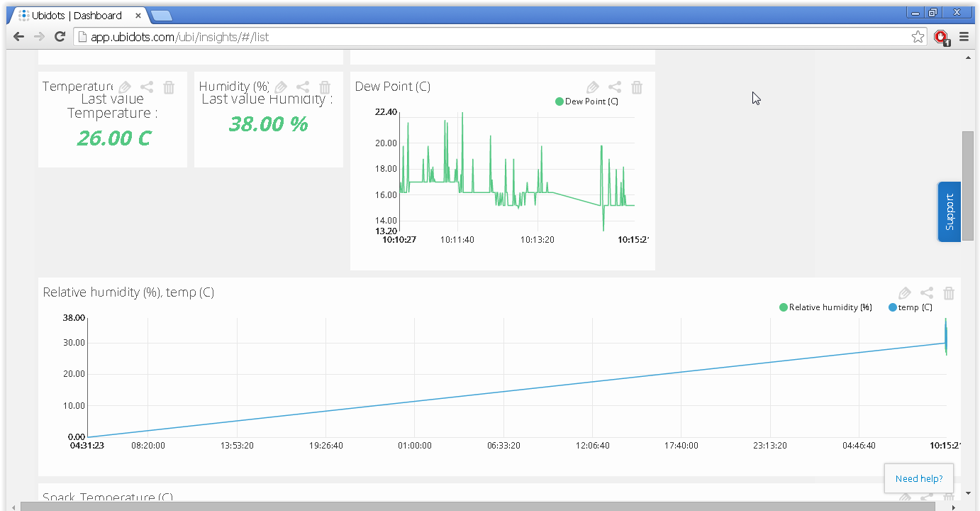Reload the Ubidots page
Image resolution: width=980 pixels, height=511 pixels.
[60, 37]
